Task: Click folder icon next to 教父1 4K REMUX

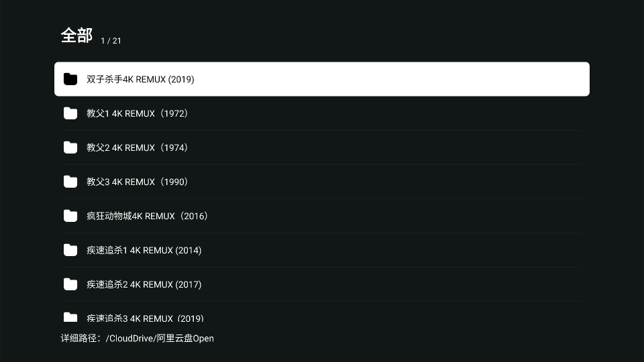Action: click(70, 113)
